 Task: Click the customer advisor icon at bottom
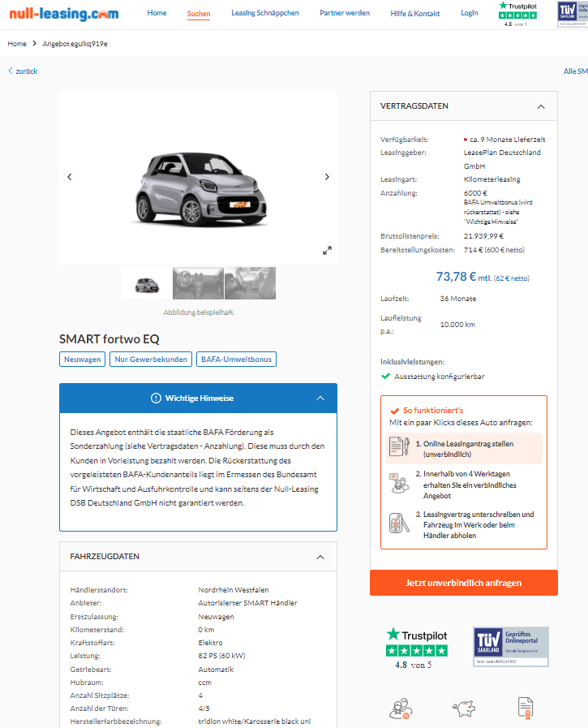point(401,709)
